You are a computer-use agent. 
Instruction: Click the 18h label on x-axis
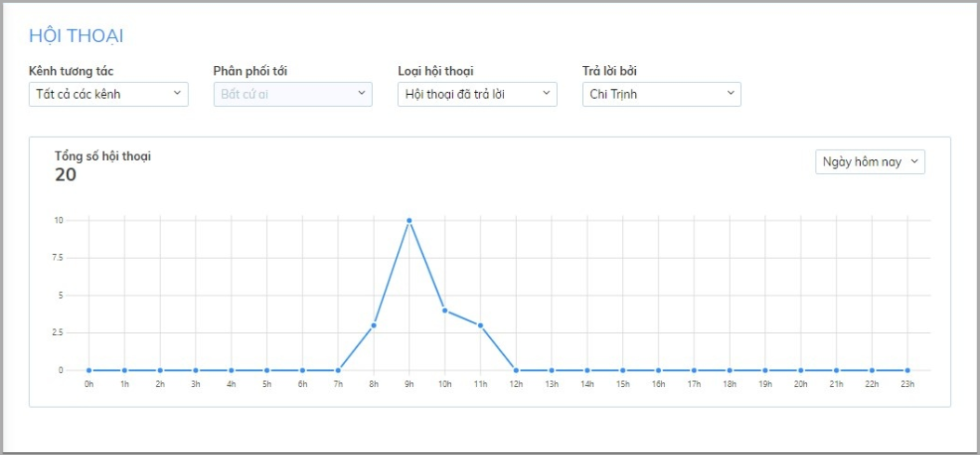(730, 383)
